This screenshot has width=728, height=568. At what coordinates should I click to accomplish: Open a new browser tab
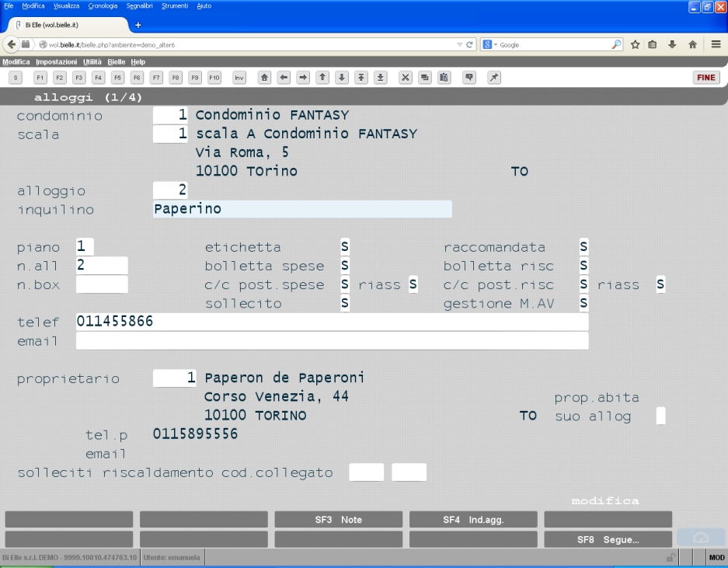coord(138,25)
